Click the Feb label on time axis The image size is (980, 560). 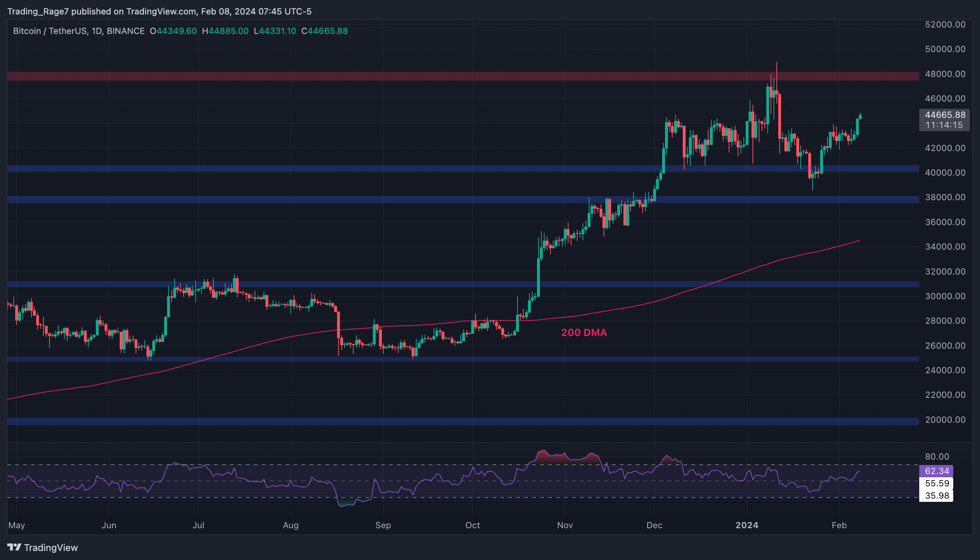click(x=839, y=525)
